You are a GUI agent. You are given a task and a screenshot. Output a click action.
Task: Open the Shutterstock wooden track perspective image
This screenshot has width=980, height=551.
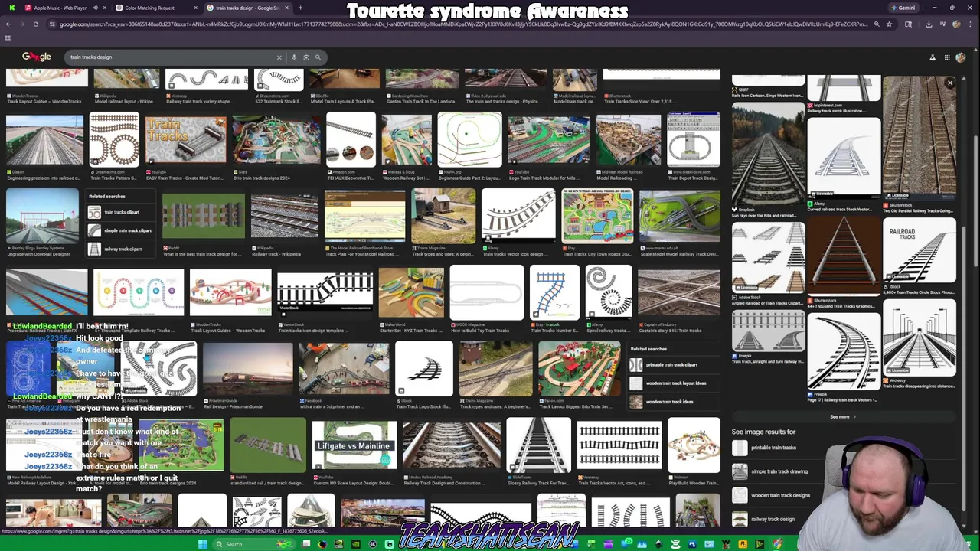pos(843,256)
